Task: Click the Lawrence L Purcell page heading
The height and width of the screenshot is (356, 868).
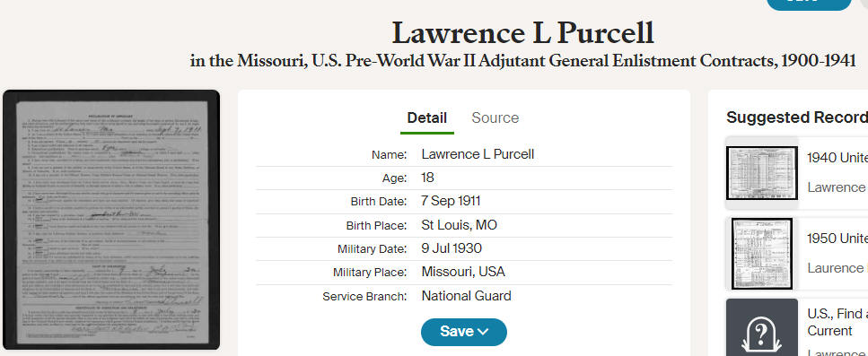Action: point(522,32)
